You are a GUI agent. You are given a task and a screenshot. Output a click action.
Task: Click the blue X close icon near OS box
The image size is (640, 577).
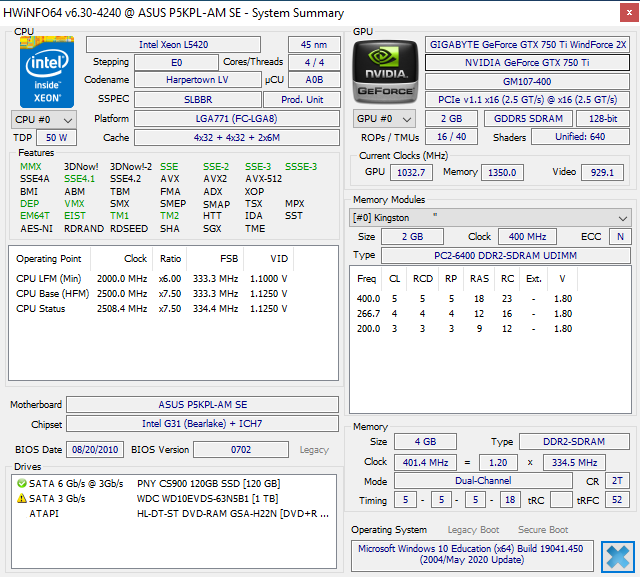point(618,557)
